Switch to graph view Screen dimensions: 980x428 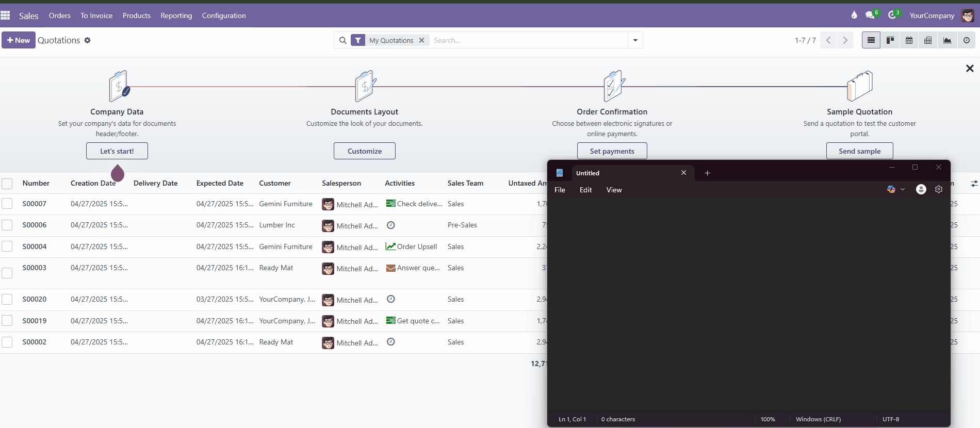coord(948,40)
